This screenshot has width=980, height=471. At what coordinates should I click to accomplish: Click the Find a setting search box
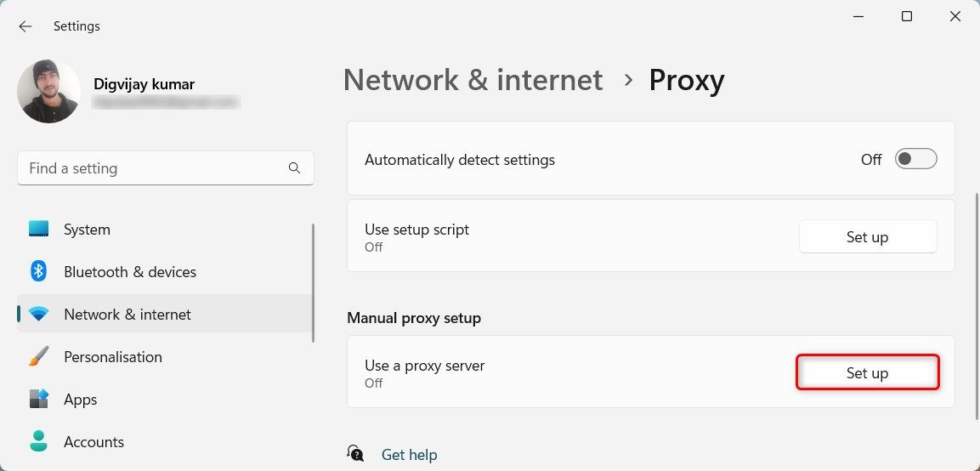153,168
